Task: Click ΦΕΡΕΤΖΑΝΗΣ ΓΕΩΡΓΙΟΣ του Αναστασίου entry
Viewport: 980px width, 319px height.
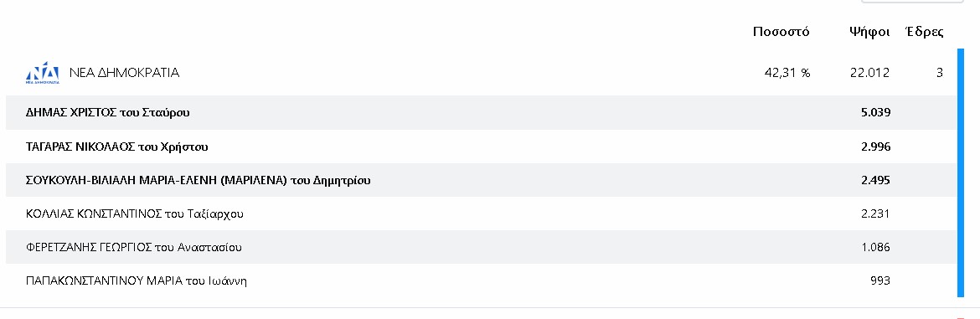Action: coord(134,247)
